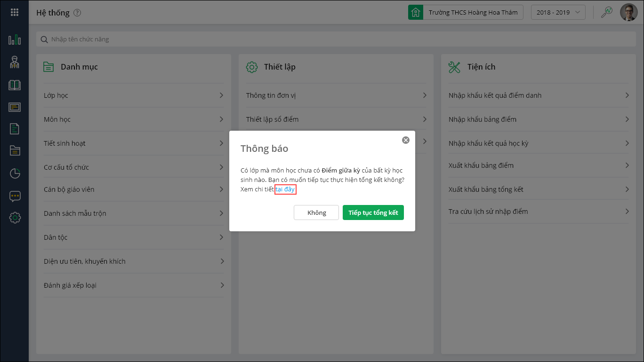Open the settings gear sidebar icon
Image resolution: width=644 pixels, height=362 pixels.
pos(15,218)
